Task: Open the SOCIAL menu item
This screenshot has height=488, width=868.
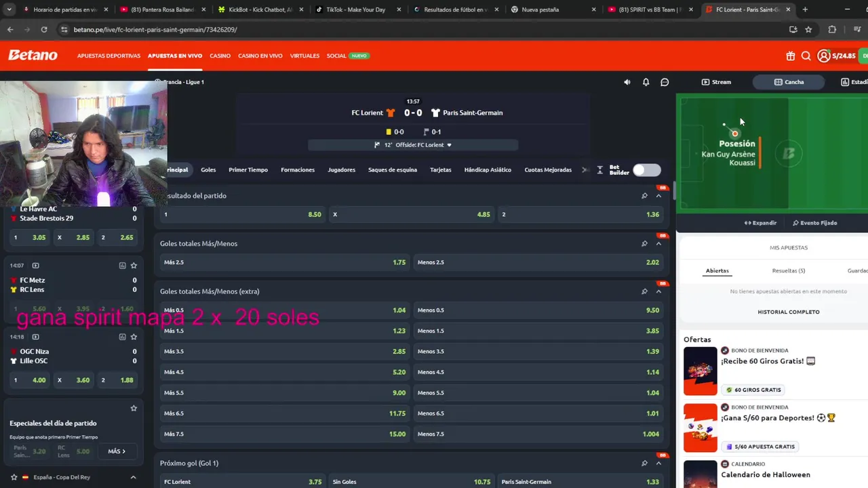Action: [336, 56]
